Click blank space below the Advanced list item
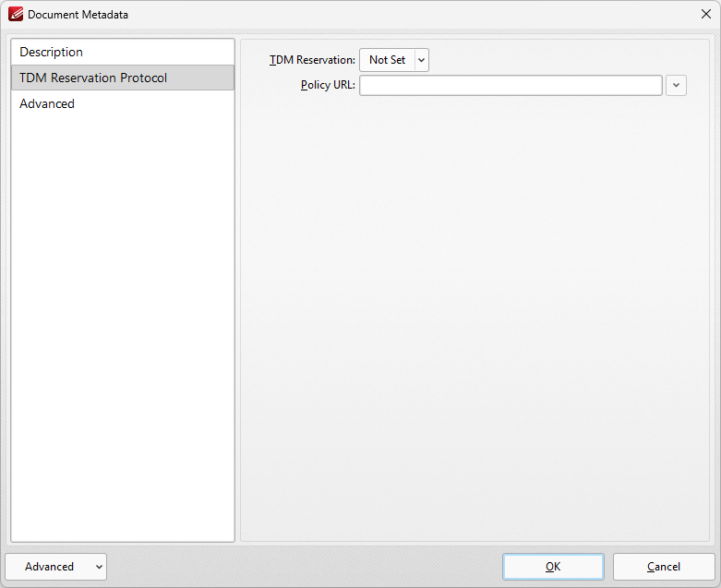This screenshot has height=588, width=721. pyautogui.click(x=122, y=323)
